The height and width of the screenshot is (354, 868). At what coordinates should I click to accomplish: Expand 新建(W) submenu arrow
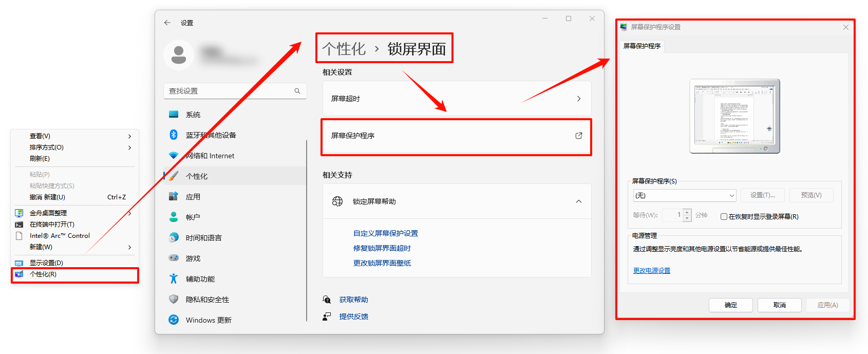[x=129, y=247]
